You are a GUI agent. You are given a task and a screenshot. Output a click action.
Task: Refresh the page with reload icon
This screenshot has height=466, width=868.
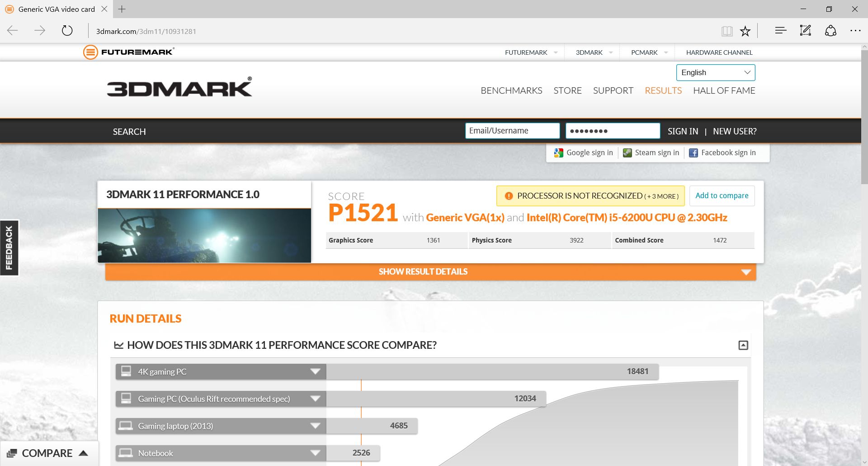click(x=67, y=31)
